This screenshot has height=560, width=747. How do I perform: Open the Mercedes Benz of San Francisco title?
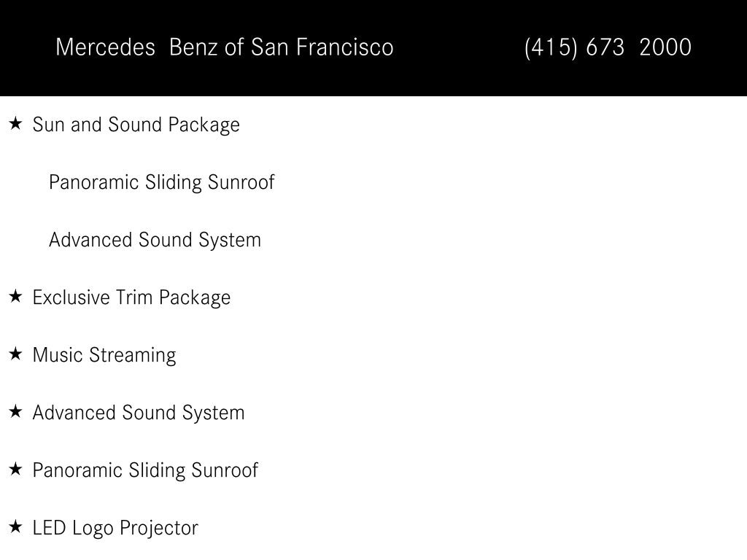225,47
